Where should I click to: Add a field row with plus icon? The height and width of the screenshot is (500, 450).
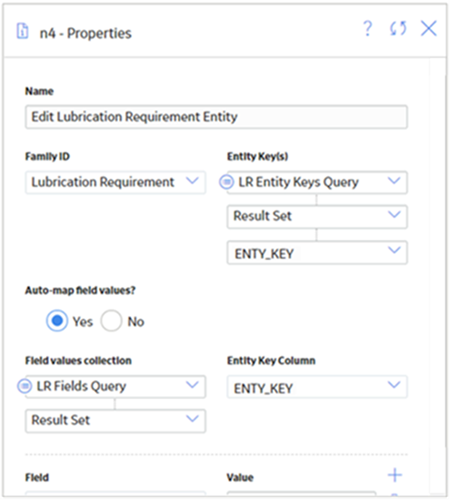395,475
